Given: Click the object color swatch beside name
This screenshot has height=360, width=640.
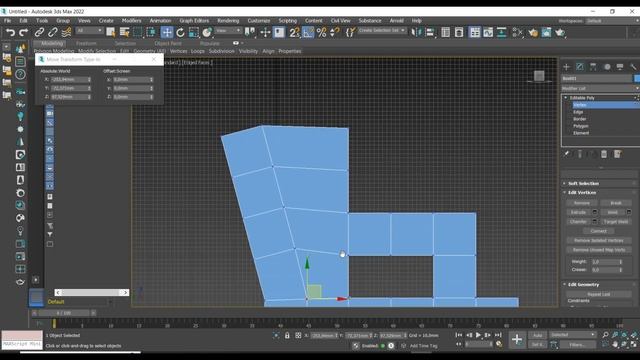Looking at the screenshot, I should click(x=637, y=78).
